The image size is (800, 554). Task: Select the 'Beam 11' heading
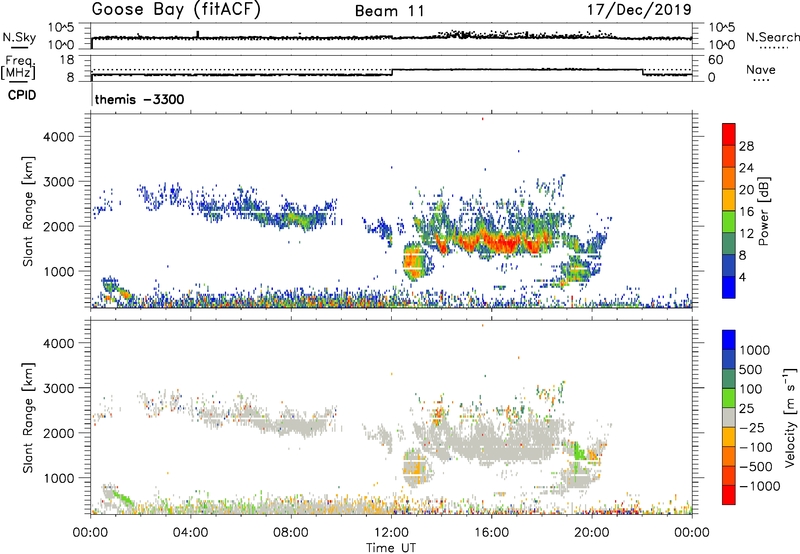tap(390, 11)
